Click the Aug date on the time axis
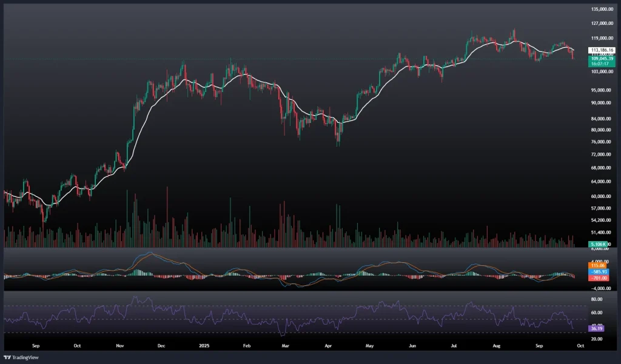 pos(497,345)
